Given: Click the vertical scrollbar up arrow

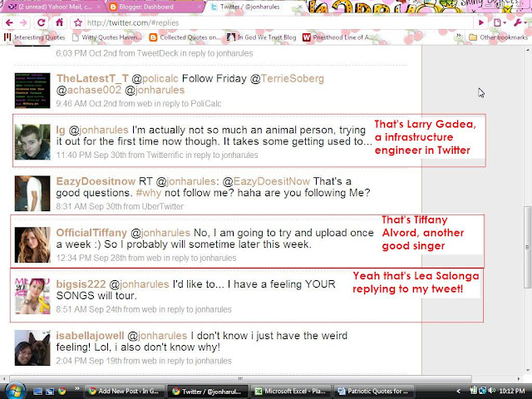Looking at the screenshot, I should point(528,50).
